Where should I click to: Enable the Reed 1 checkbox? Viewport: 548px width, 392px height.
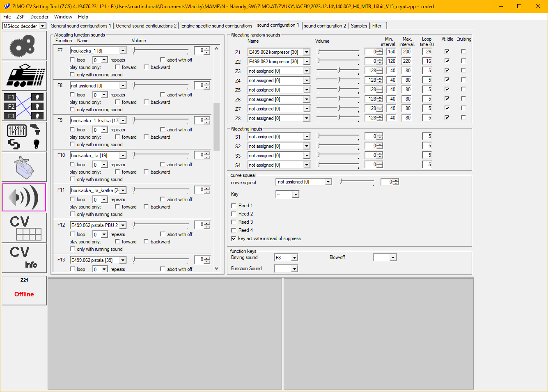point(234,206)
